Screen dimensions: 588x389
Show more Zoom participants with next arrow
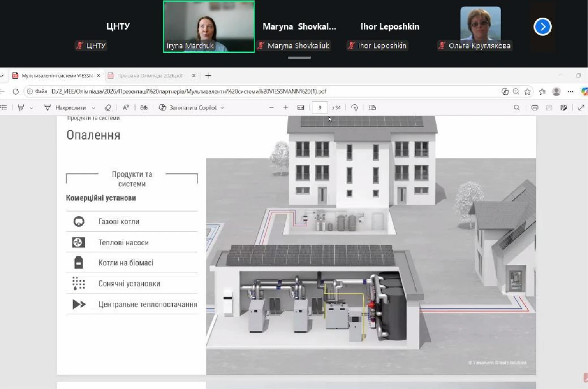(x=542, y=27)
